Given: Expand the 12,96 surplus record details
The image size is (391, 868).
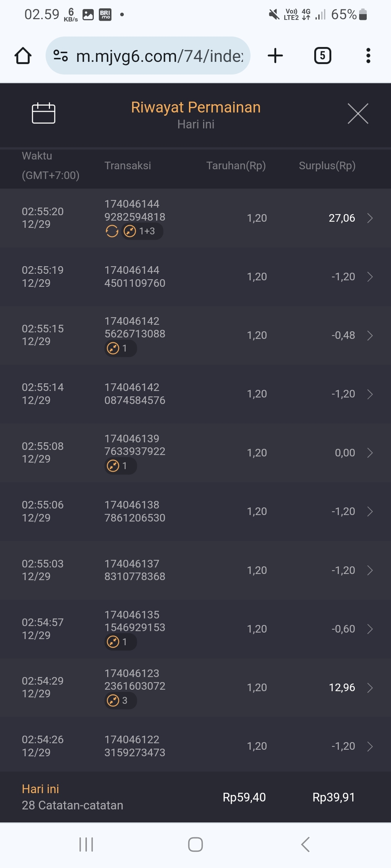Looking at the screenshot, I should click(370, 688).
